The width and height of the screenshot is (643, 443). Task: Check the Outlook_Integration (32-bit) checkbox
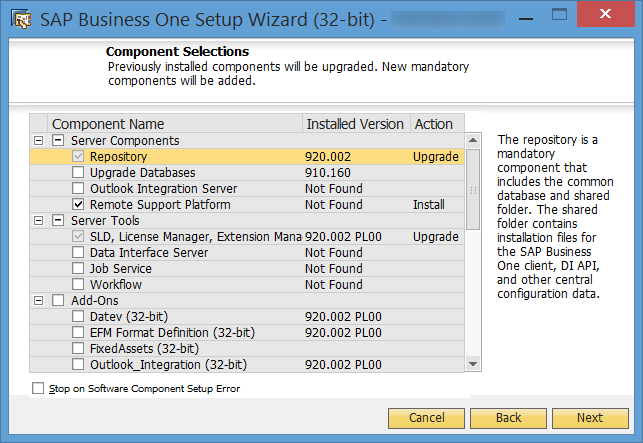coord(78,364)
